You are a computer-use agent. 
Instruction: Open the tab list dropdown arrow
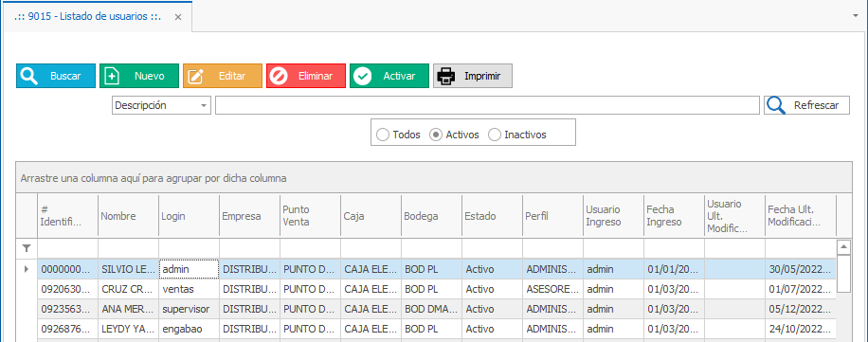pyautogui.click(x=856, y=16)
